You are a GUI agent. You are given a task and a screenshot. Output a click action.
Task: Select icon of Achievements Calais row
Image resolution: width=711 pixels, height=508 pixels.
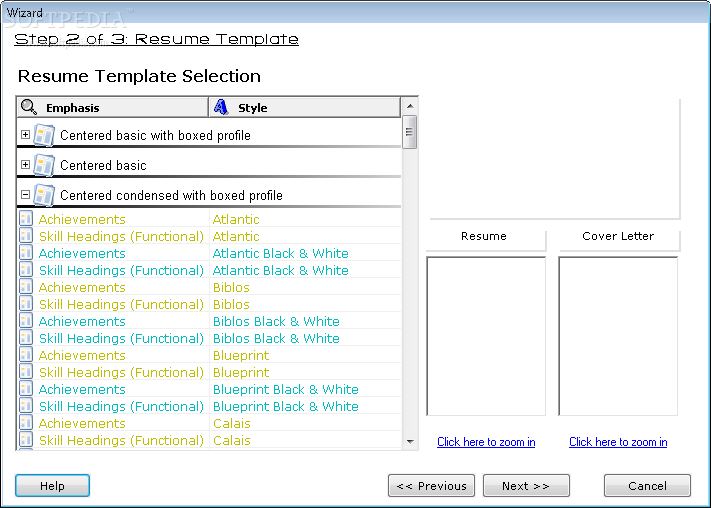26,423
